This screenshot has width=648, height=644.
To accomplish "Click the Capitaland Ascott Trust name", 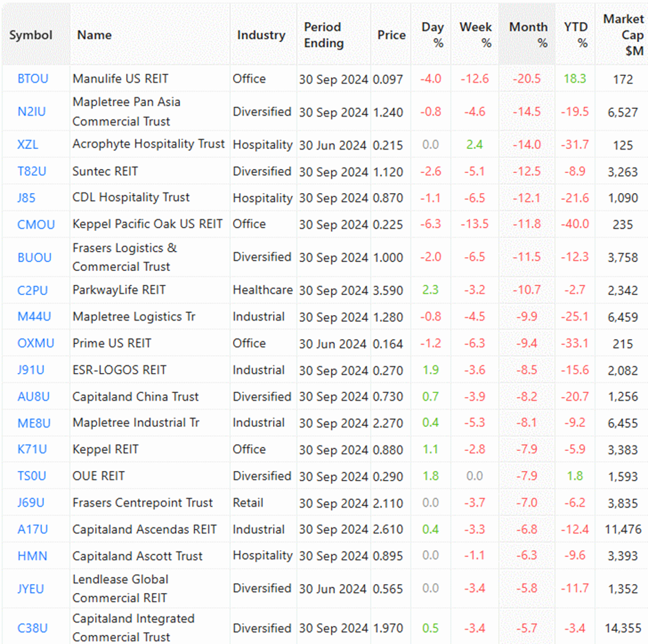I will click(138, 556).
